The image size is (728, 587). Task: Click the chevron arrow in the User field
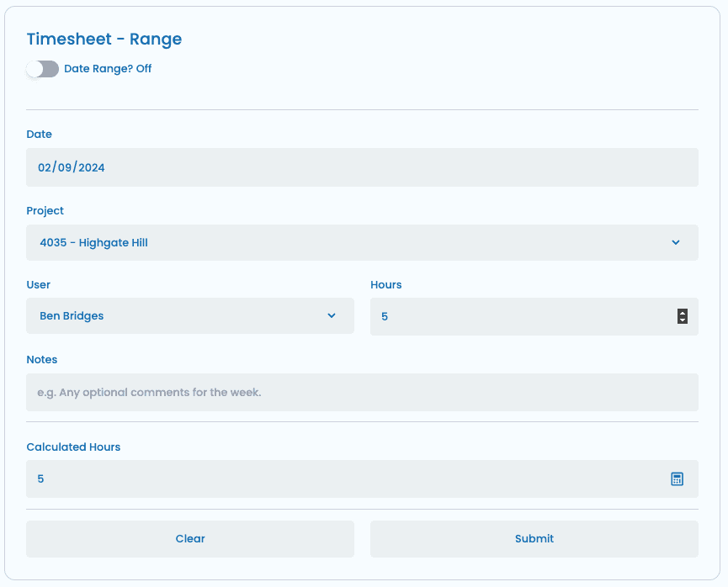332,316
